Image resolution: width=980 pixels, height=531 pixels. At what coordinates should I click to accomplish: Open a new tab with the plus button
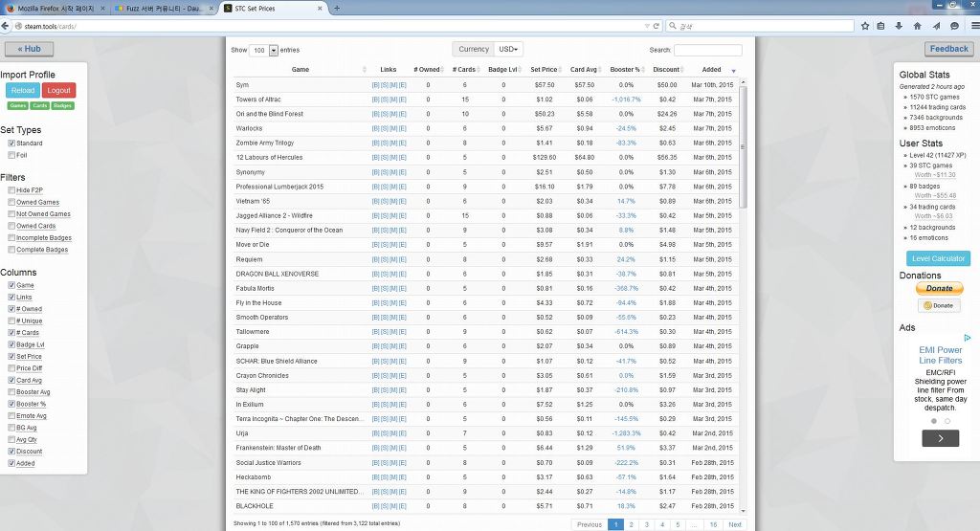point(337,8)
